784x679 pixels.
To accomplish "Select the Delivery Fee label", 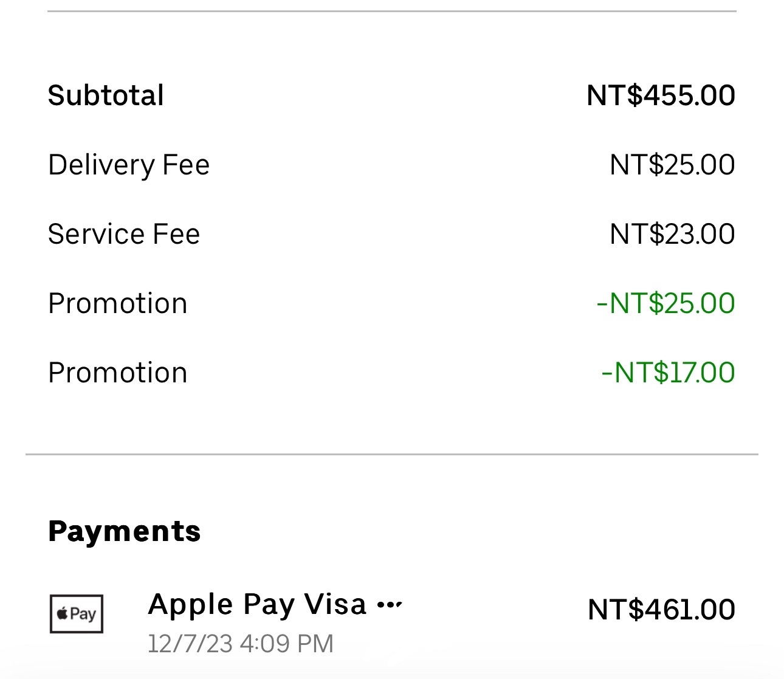I will pyautogui.click(x=129, y=165).
